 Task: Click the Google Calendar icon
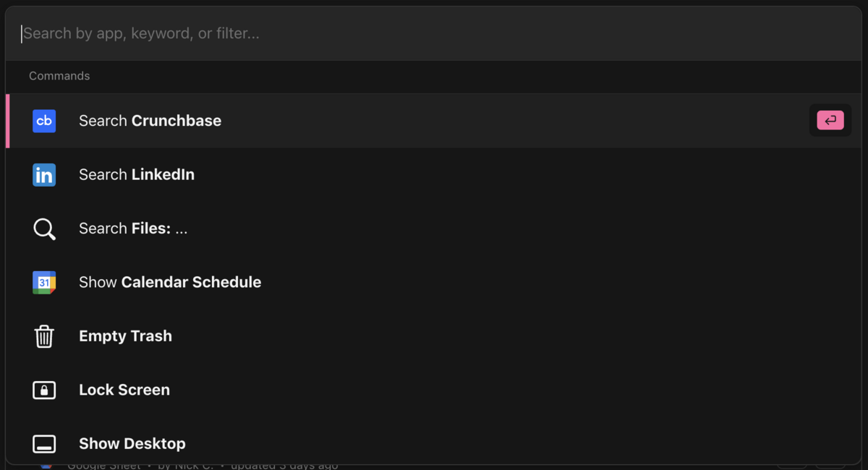click(44, 283)
